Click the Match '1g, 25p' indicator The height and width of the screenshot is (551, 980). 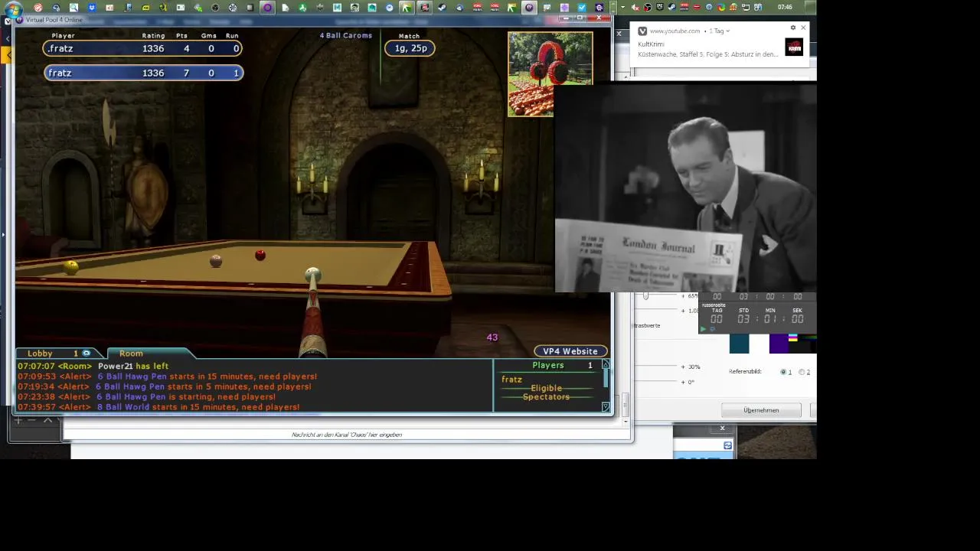tap(410, 48)
